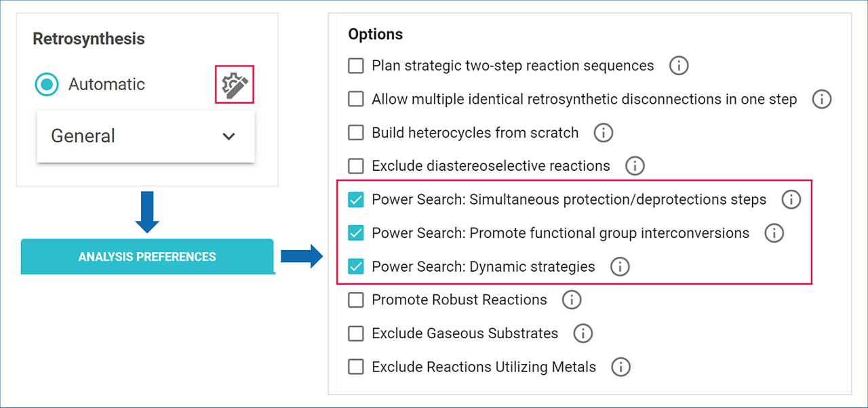The width and height of the screenshot is (868, 408).
Task: Expand the General dropdown chevron
Action: click(x=229, y=136)
